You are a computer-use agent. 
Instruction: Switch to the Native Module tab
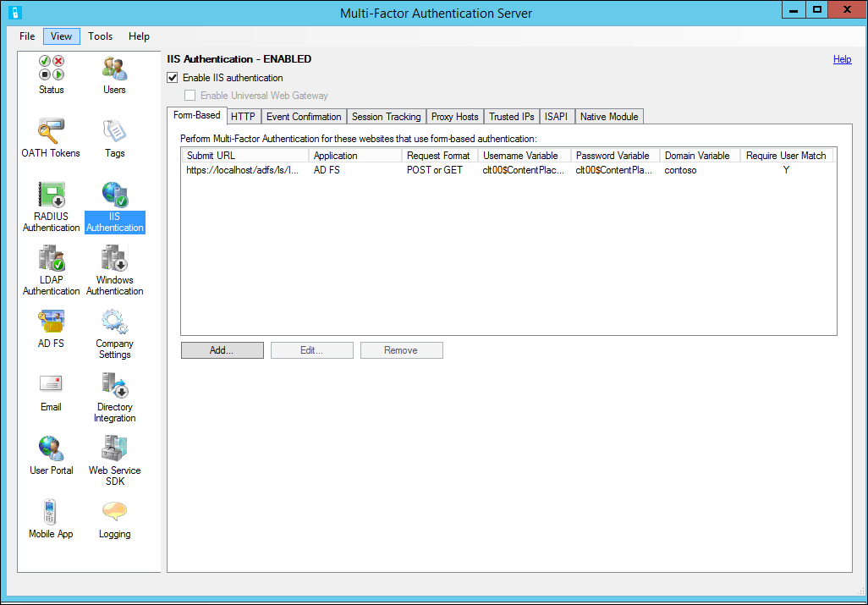point(609,116)
